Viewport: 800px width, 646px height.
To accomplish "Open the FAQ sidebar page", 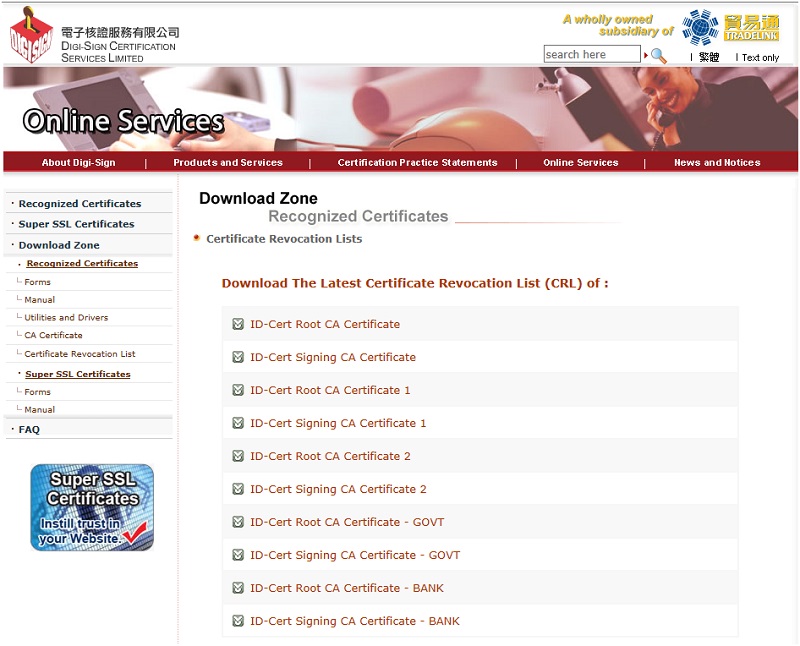I will pos(28,428).
